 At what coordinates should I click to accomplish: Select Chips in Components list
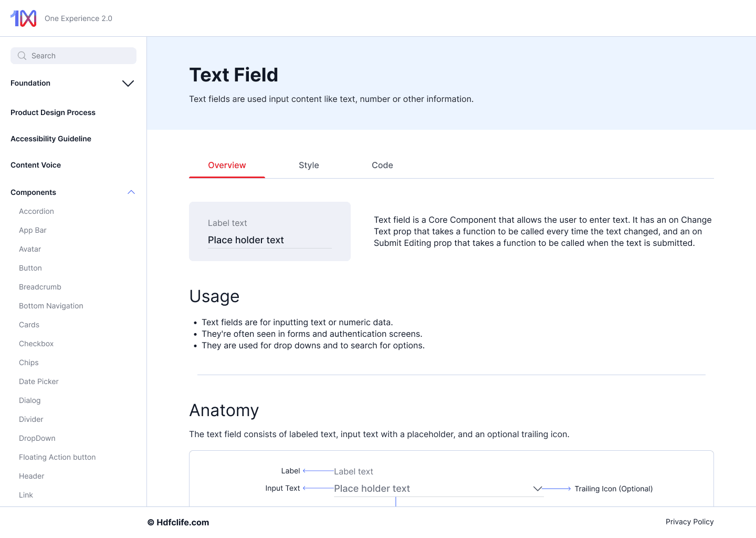[29, 363]
